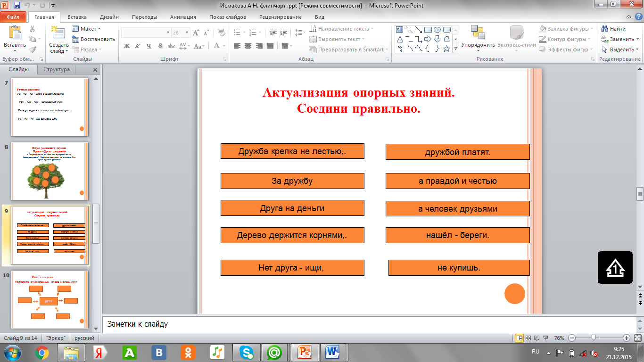Image resolution: width=644 pixels, height=362 pixels.
Task: Click the Paste clipboard icon
Action: [x=15, y=33]
